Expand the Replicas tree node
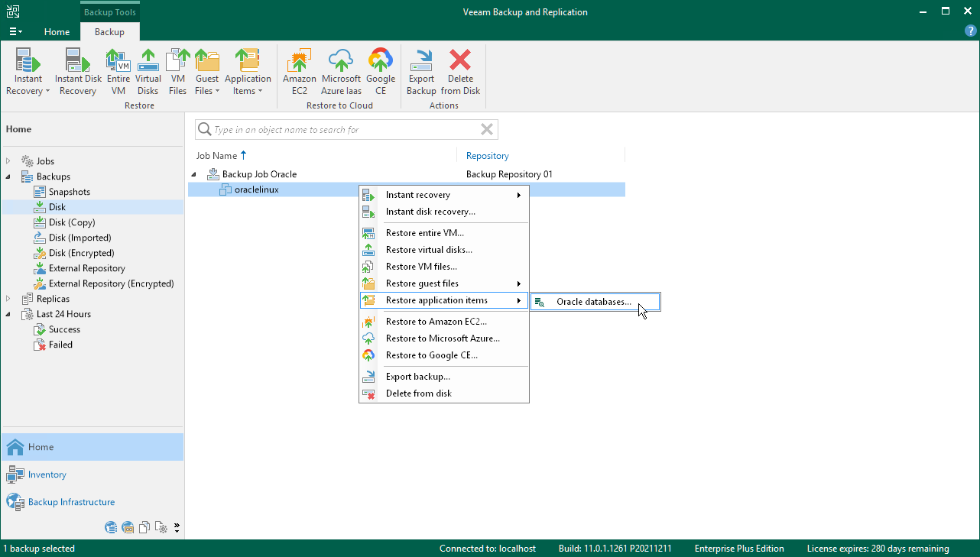 tap(8, 299)
